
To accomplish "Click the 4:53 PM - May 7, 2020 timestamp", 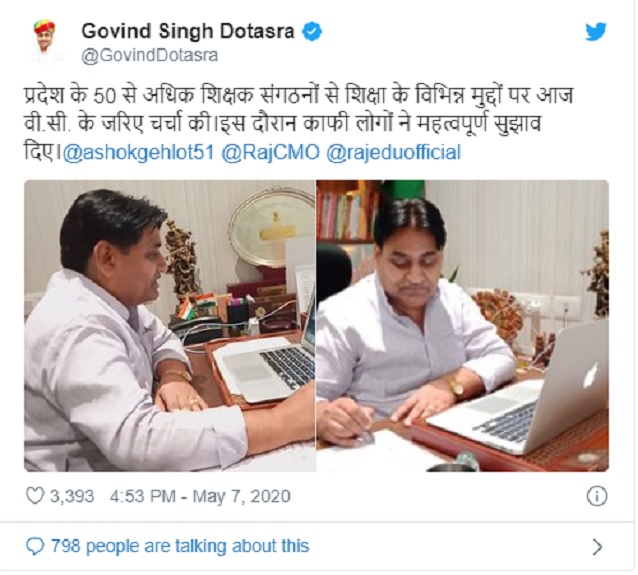I will click(200, 496).
